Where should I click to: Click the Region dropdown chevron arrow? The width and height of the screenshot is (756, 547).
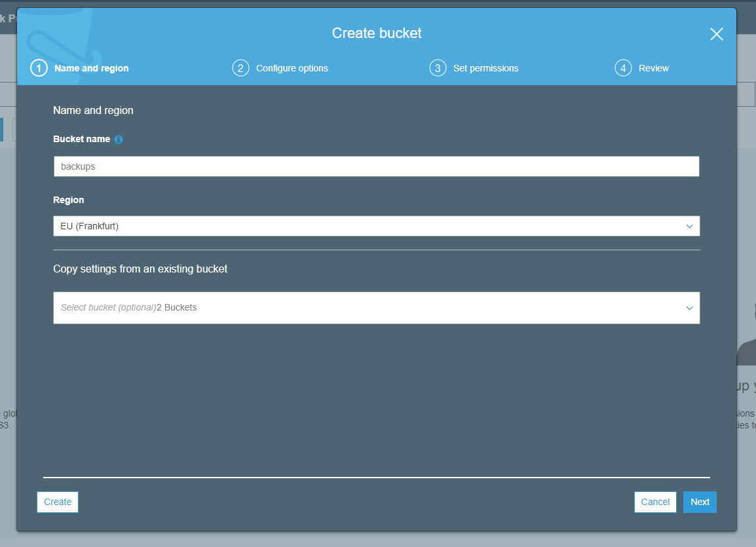[689, 226]
